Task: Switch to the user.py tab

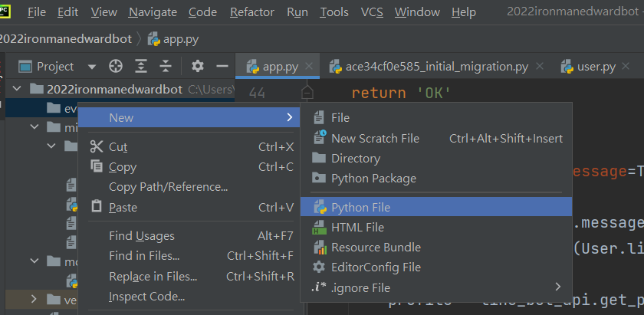Action: [589, 67]
